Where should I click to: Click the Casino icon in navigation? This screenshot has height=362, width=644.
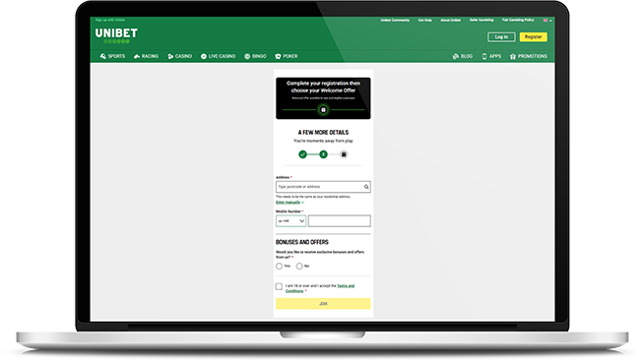(170, 56)
